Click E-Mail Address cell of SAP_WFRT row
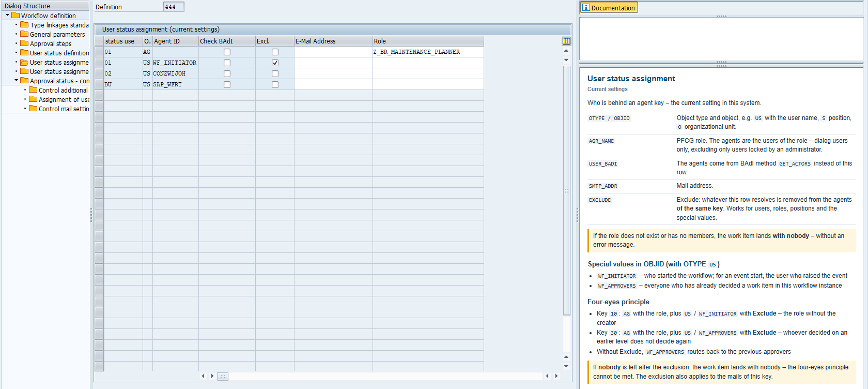Viewport: 868px width, 389px height. (333, 84)
